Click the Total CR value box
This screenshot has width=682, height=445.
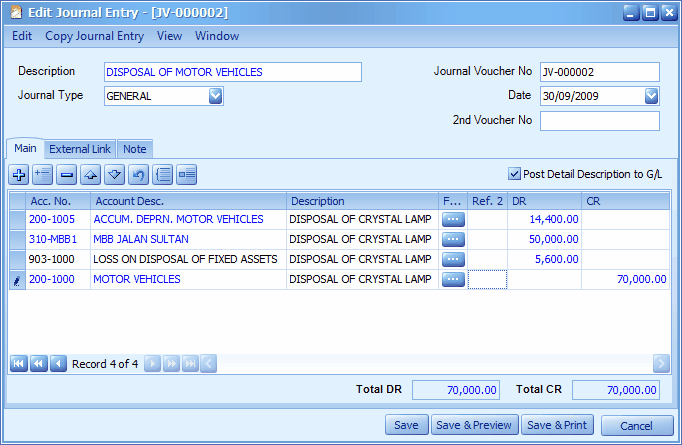615,390
